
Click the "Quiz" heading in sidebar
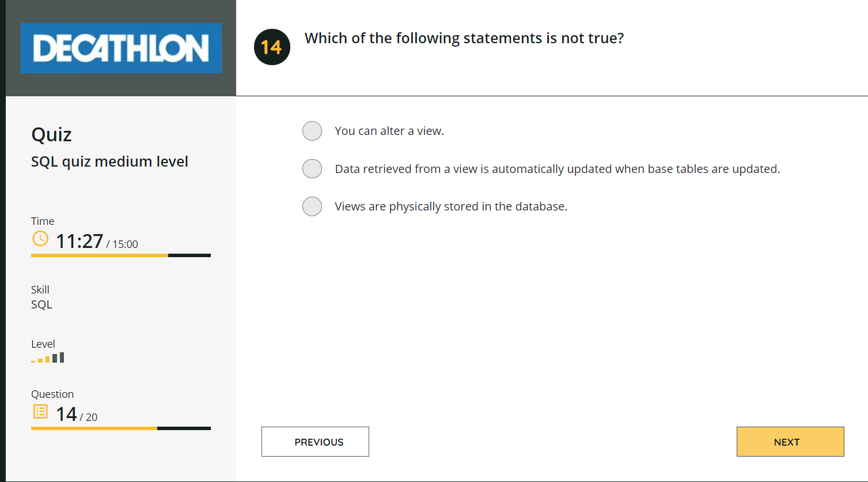pos(51,135)
